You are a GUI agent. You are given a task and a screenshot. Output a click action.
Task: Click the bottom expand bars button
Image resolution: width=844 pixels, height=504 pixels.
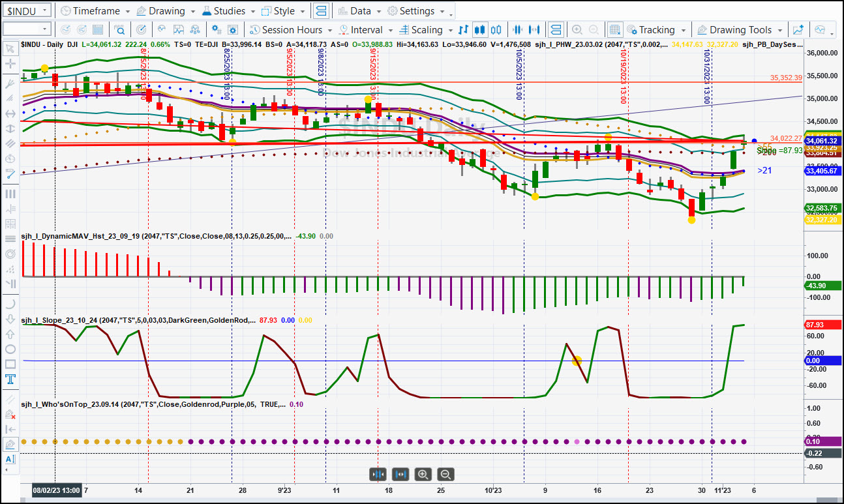[x=400, y=475]
